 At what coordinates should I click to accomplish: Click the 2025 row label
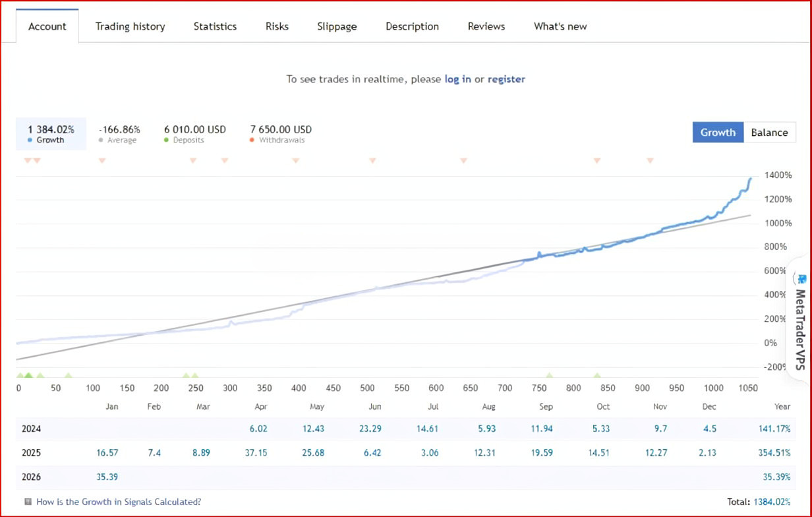pos(31,452)
